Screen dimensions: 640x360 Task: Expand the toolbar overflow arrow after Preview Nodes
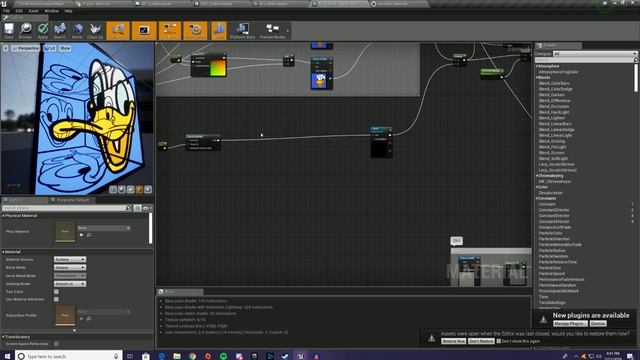288,31
